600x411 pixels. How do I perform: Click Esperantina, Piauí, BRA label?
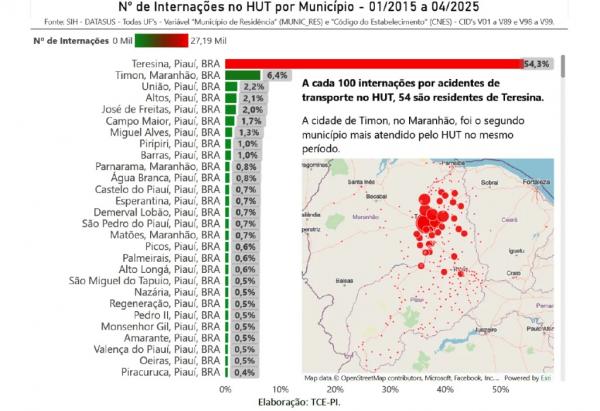168,201
